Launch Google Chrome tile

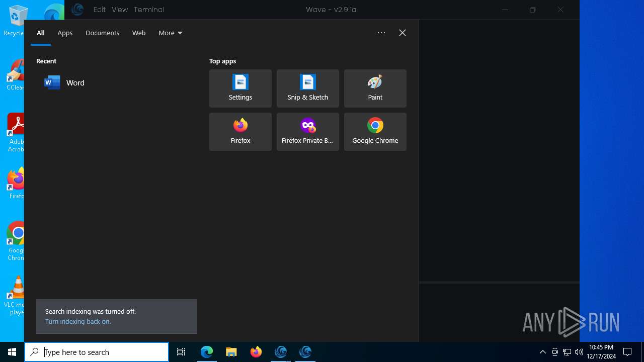pos(375,132)
